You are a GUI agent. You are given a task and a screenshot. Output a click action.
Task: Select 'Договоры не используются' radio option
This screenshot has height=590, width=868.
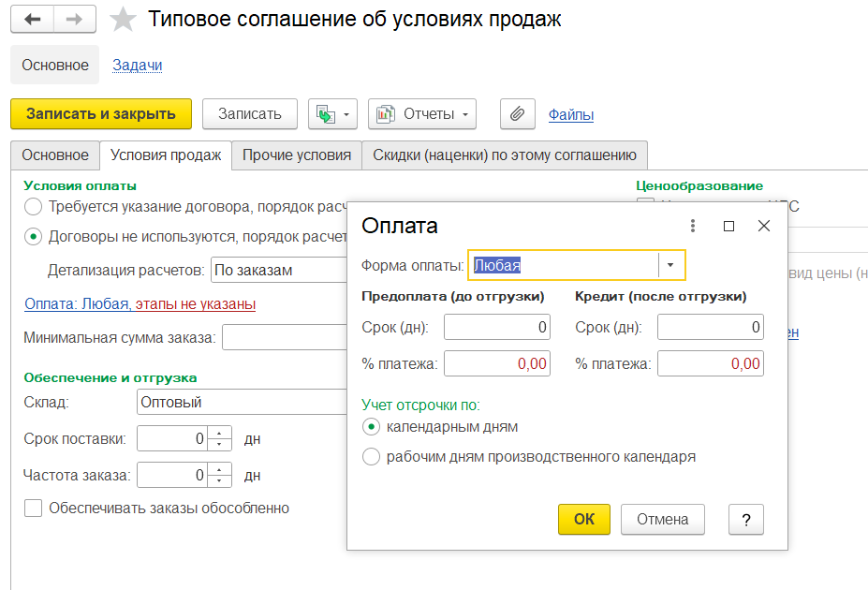click(33, 237)
